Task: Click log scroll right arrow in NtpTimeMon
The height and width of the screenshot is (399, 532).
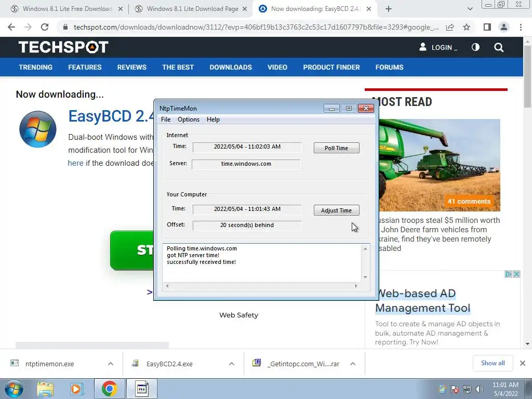Action: pos(355,286)
